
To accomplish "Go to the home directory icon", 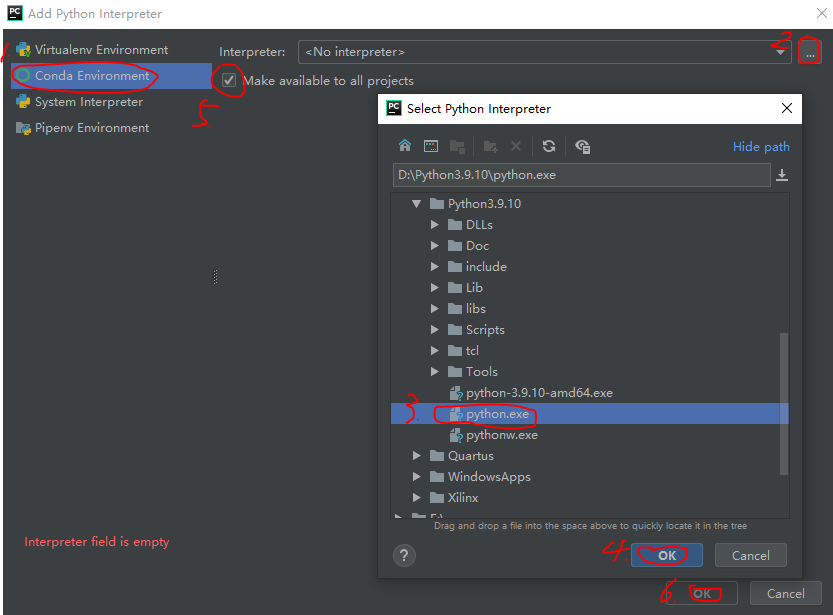I will pos(405,146).
